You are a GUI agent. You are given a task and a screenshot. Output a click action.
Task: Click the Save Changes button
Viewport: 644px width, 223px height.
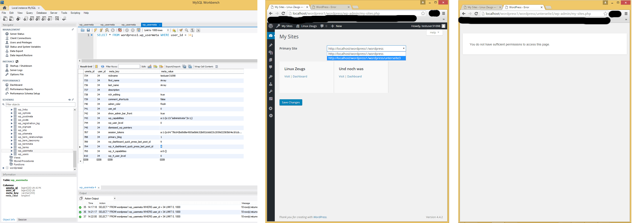(x=290, y=102)
